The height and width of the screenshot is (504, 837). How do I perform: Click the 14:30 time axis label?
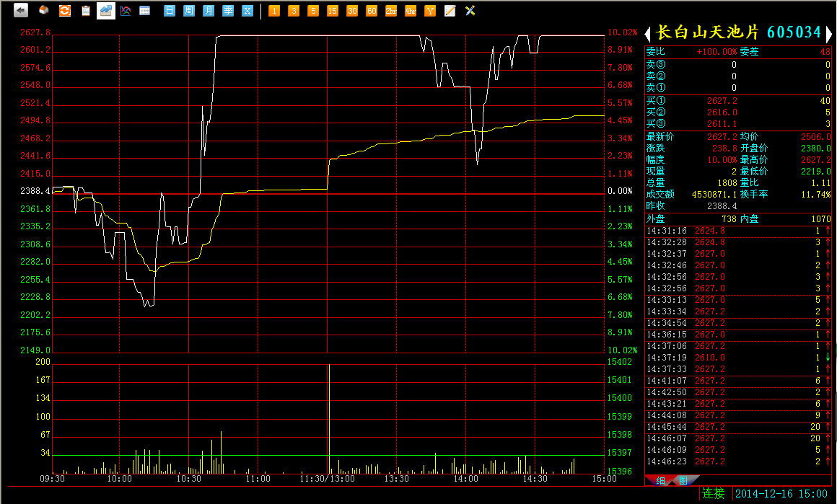535,478
